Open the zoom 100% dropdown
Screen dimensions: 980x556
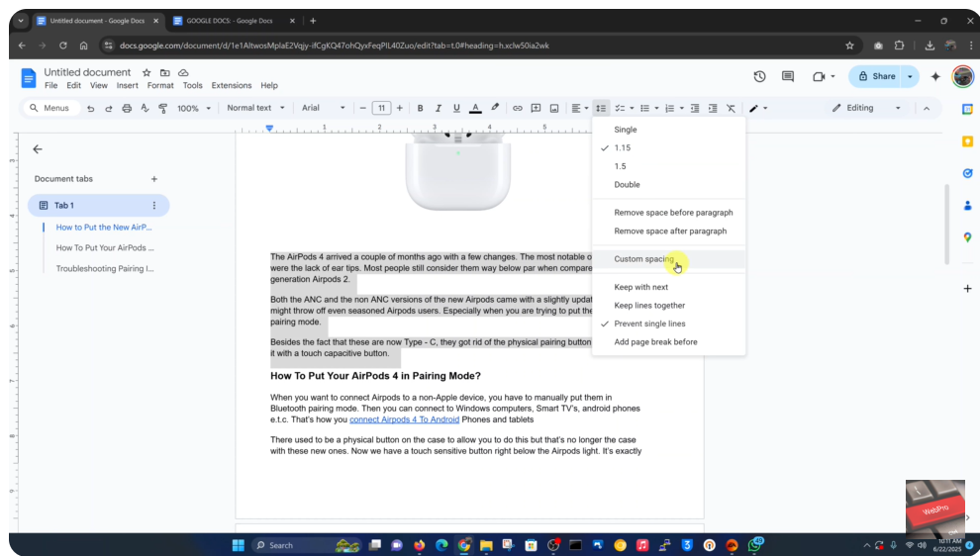[194, 108]
